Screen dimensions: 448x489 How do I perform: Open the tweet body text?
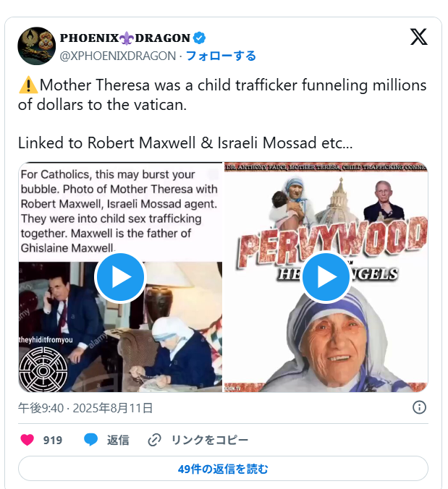coord(222,114)
